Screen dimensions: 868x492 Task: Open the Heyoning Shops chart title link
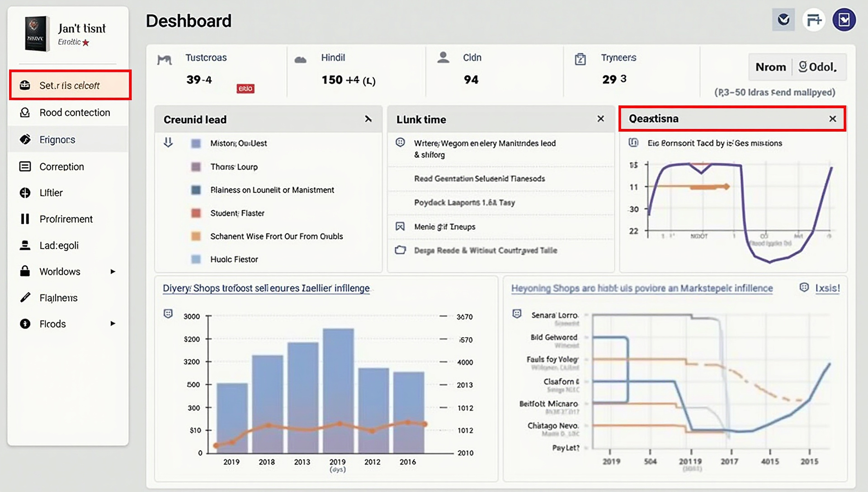click(642, 289)
